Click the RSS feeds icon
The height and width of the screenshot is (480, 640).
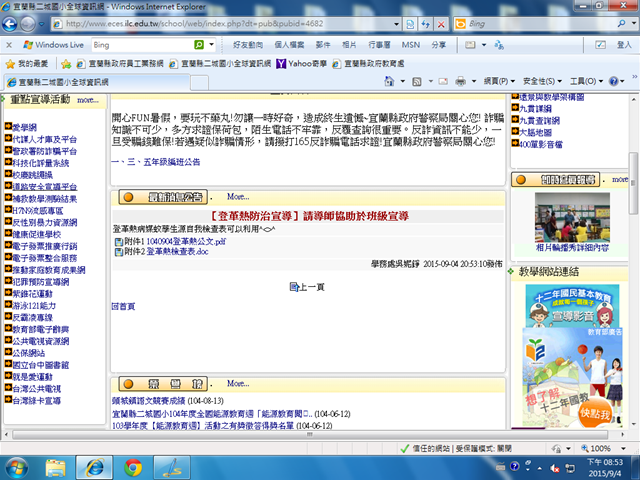[417, 82]
